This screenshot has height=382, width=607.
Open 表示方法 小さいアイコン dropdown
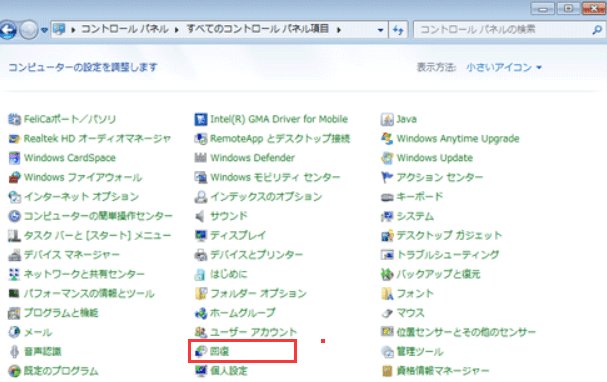point(504,67)
